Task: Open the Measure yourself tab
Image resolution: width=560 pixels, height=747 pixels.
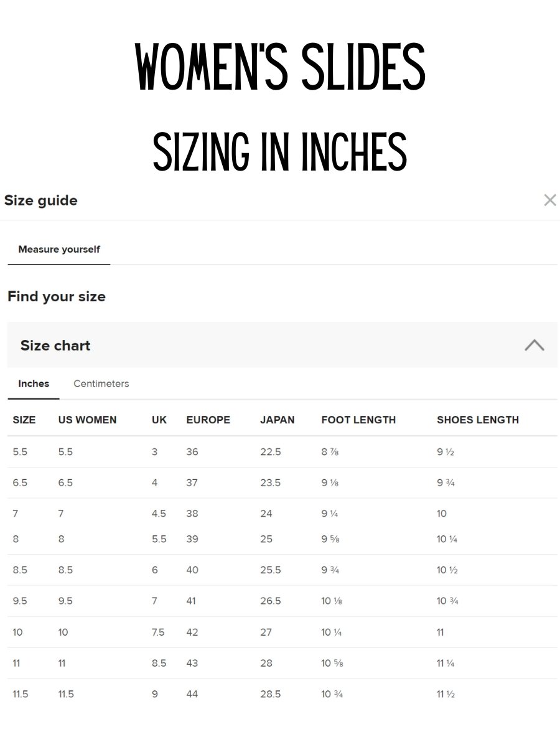Action: coord(59,249)
